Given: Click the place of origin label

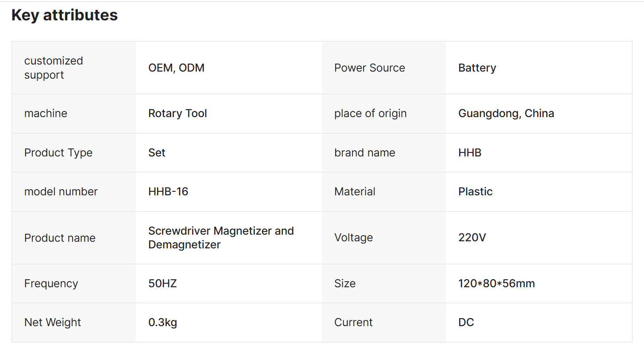Looking at the screenshot, I should 370,113.
